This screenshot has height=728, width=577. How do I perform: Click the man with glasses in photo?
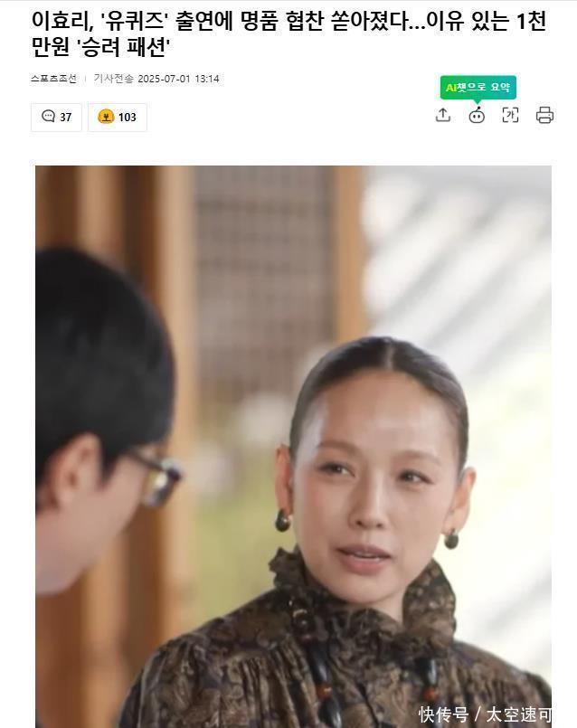point(104,418)
